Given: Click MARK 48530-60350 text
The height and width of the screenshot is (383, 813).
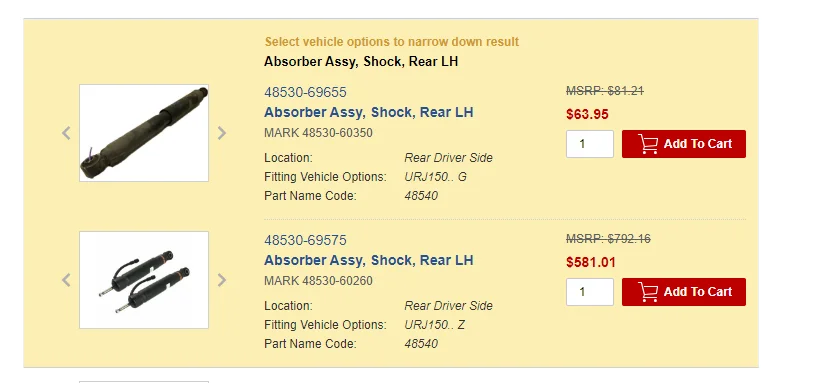Looking at the screenshot, I should point(318,133).
